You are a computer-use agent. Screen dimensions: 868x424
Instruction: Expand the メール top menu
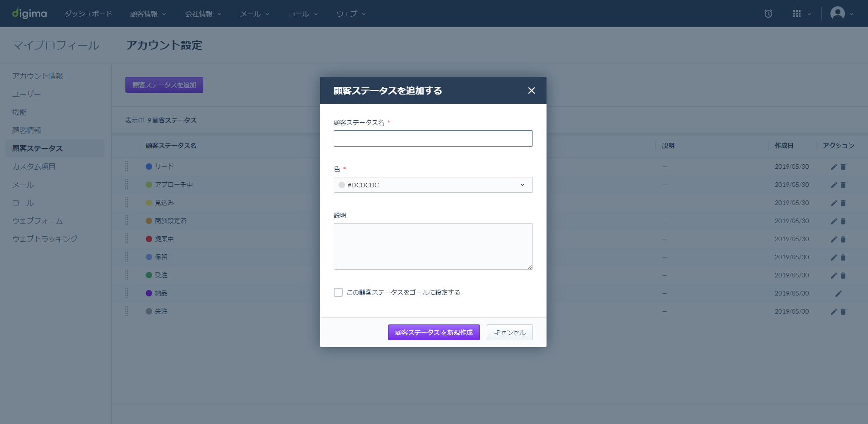point(255,14)
